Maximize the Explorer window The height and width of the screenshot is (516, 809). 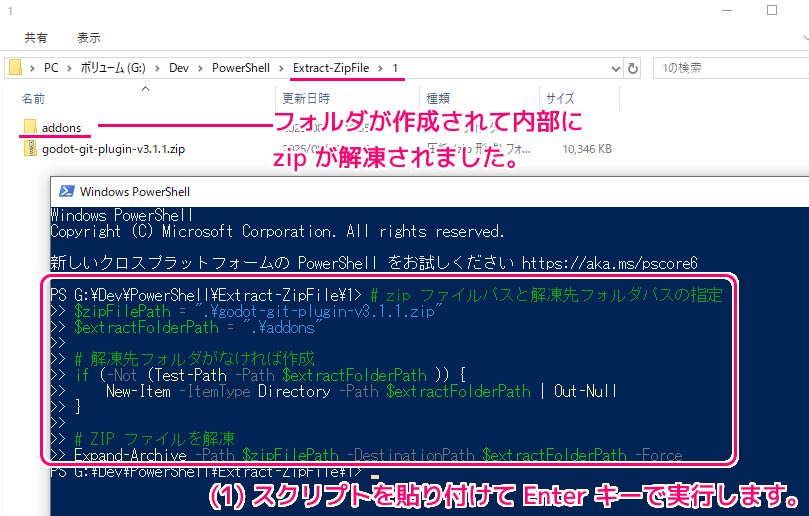click(771, 11)
